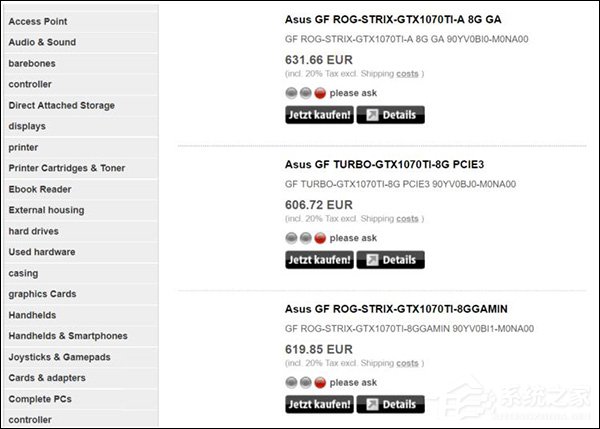The height and width of the screenshot is (429, 600).
Task: Click red availability light of ROG-STRIX-GTX1070TI-A
Action: click(320, 94)
